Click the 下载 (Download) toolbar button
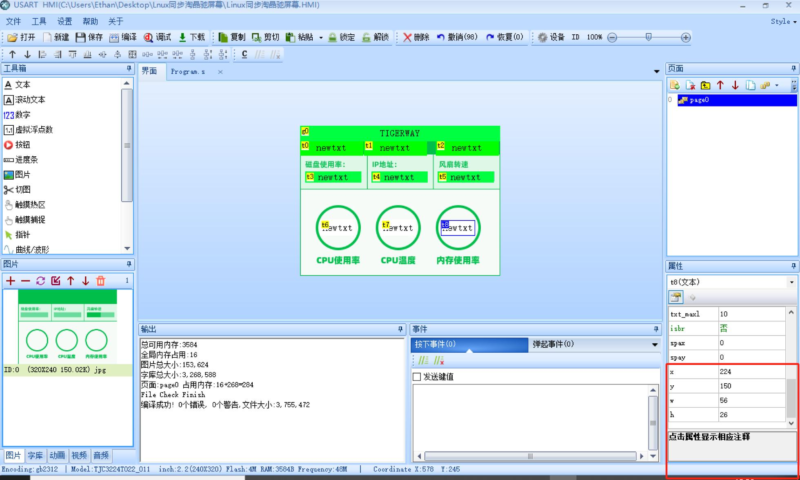 click(192, 37)
